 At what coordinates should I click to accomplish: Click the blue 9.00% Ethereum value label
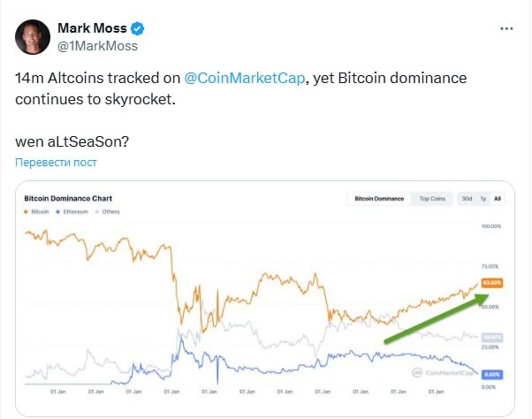[491, 374]
